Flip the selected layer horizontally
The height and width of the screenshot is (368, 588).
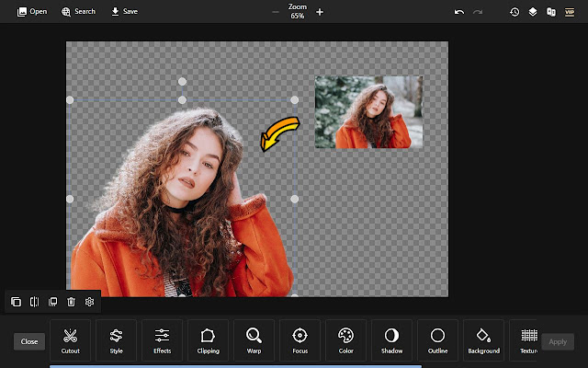(35, 302)
